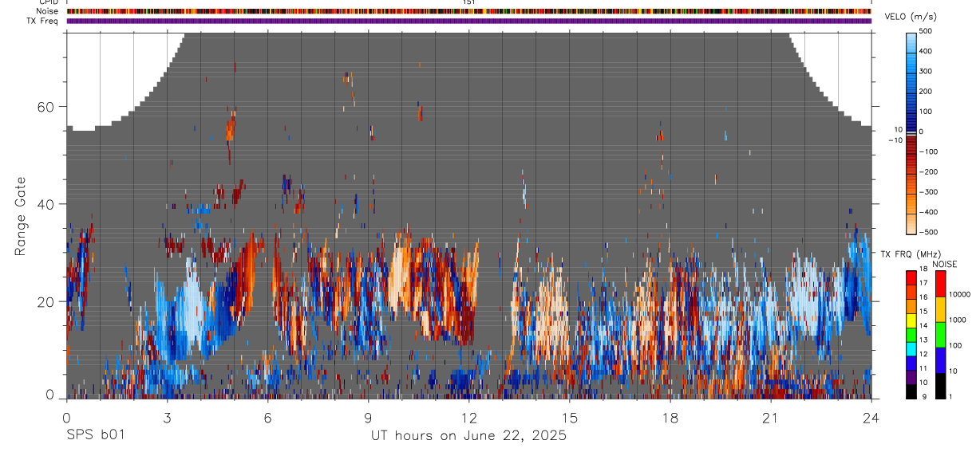Click the x-axis tick label '21'
This screenshot has width=980, height=452.
click(770, 419)
